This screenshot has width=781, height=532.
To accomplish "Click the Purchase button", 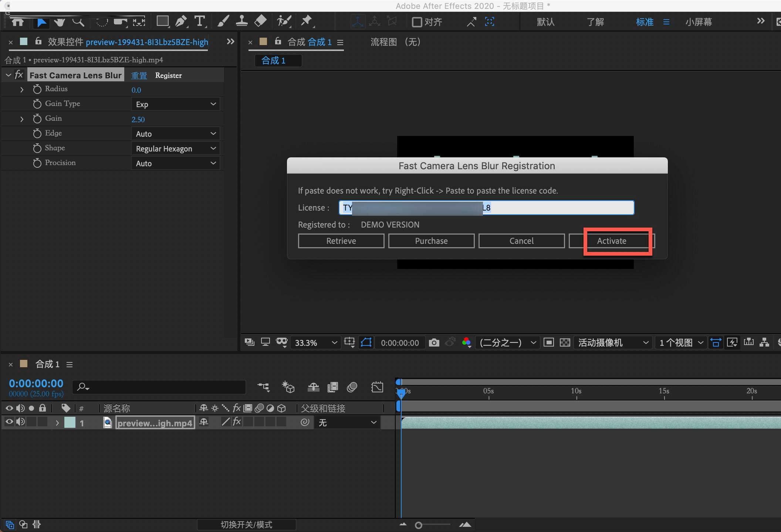I will tap(431, 241).
